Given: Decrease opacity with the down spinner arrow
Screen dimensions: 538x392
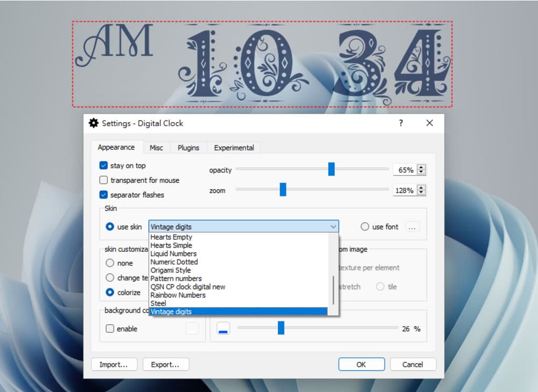Looking at the screenshot, I should point(421,172).
